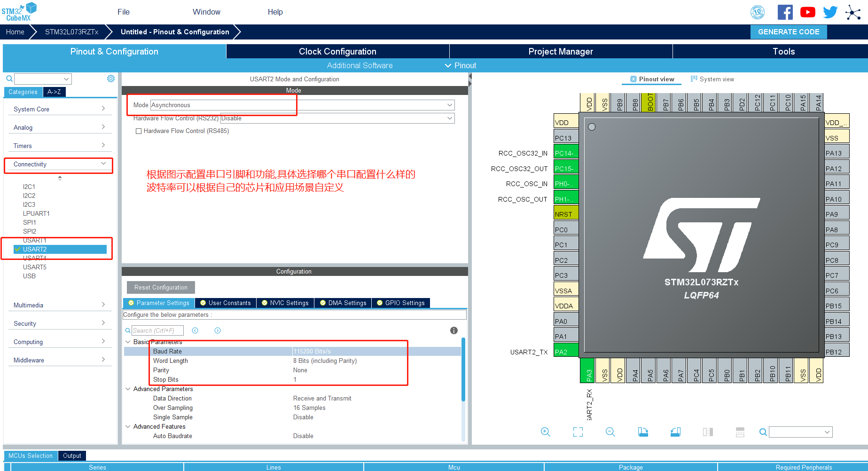Image resolution: width=868 pixels, height=471 pixels.
Task: Open the Mode Asynchronous dropdown
Action: [x=302, y=105]
